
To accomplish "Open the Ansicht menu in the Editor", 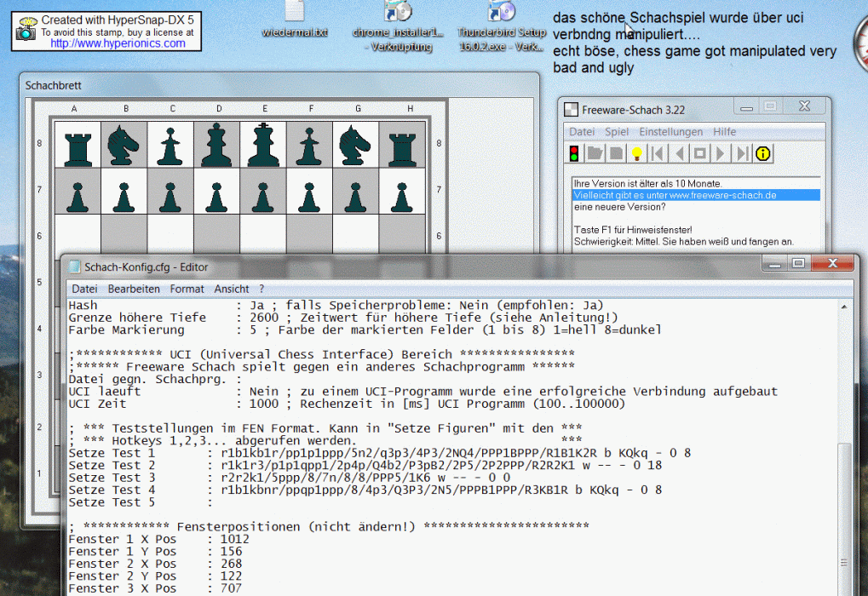I will (x=232, y=289).
